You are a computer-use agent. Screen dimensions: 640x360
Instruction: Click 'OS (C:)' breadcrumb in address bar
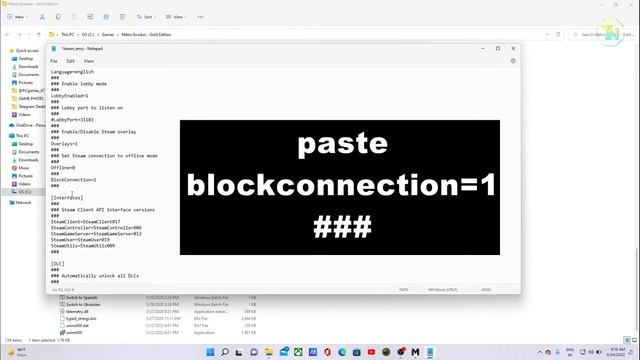pyautogui.click(x=88, y=35)
